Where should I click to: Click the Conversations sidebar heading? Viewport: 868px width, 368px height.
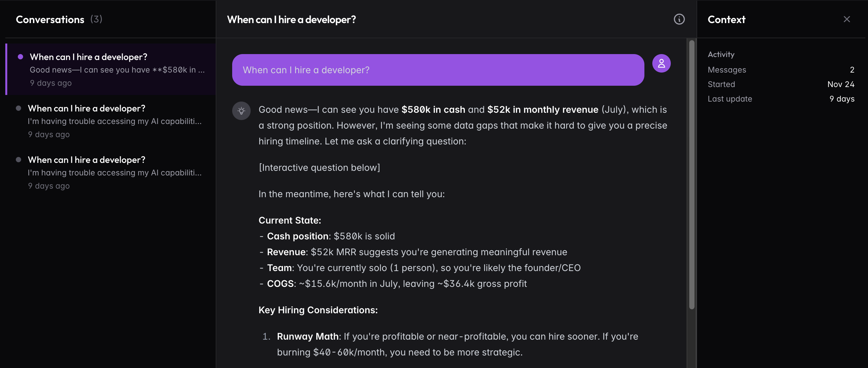[x=50, y=19]
